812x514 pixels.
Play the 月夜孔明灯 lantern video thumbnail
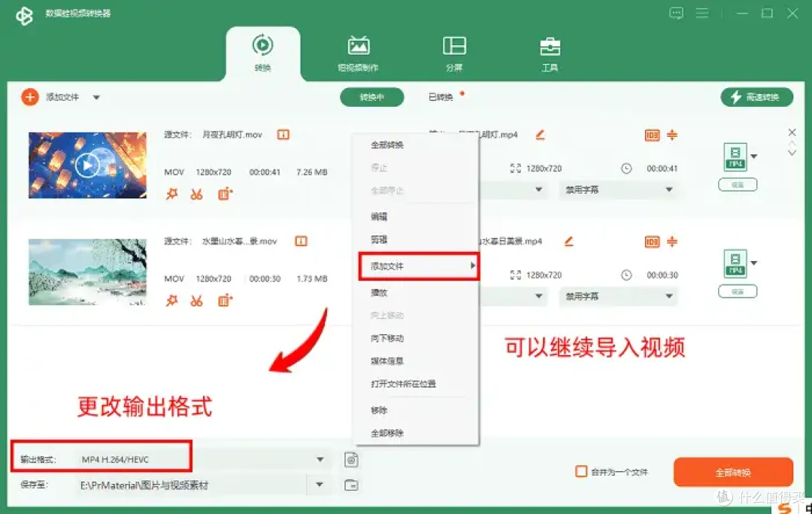tap(87, 166)
